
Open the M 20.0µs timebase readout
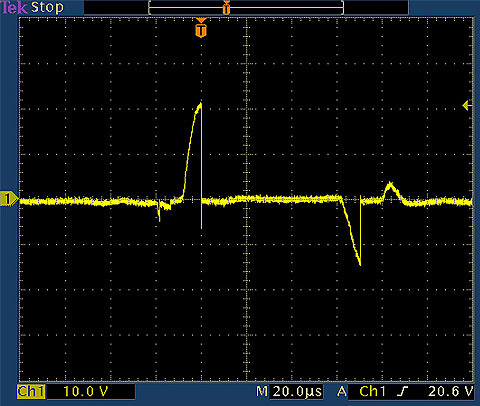(289, 391)
